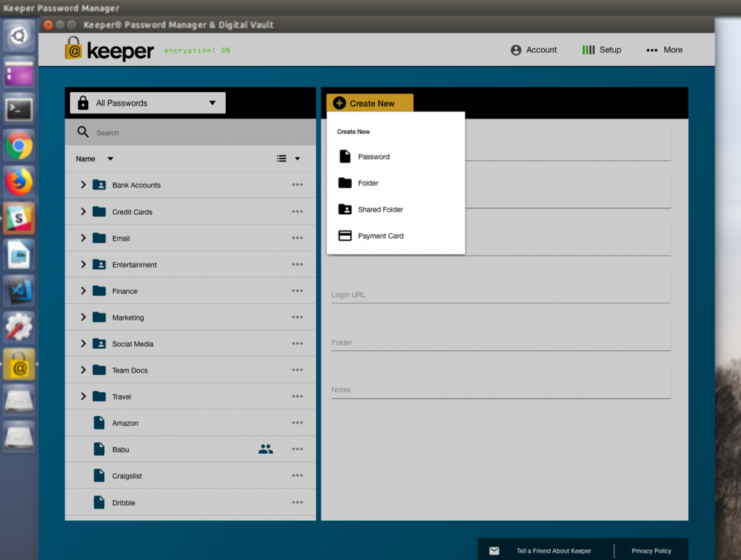Screen dimensions: 741x560
Task: Open the ellipsis menu for the Email folder
Action: 297,238
